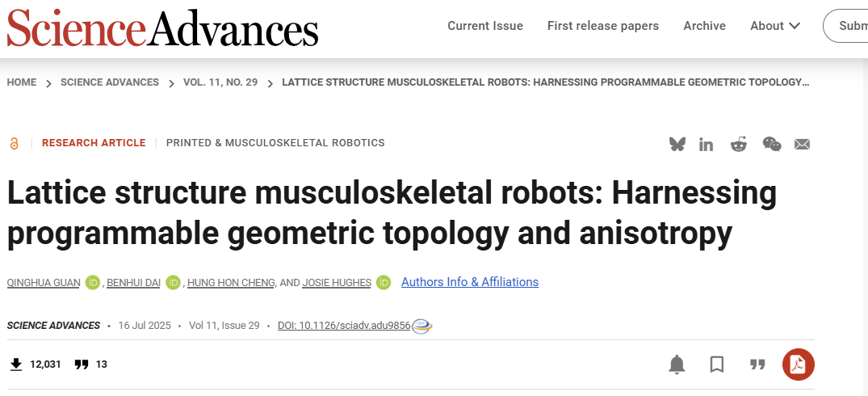The image size is (868, 396).
Task: Share article through WeChat icon
Action: pyautogui.click(x=772, y=144)
